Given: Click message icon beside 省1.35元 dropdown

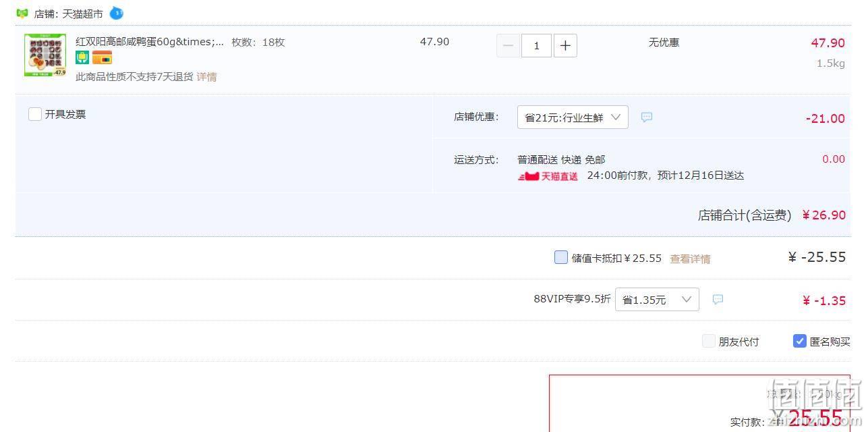Looking at the screenshot, I should click(x=718, y=299).
